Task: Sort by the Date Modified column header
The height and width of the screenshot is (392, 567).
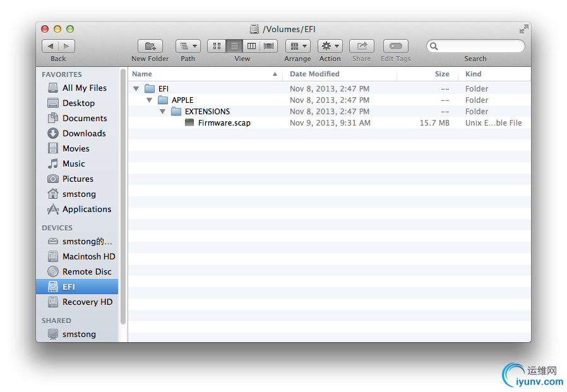Action: pos(340,74)
